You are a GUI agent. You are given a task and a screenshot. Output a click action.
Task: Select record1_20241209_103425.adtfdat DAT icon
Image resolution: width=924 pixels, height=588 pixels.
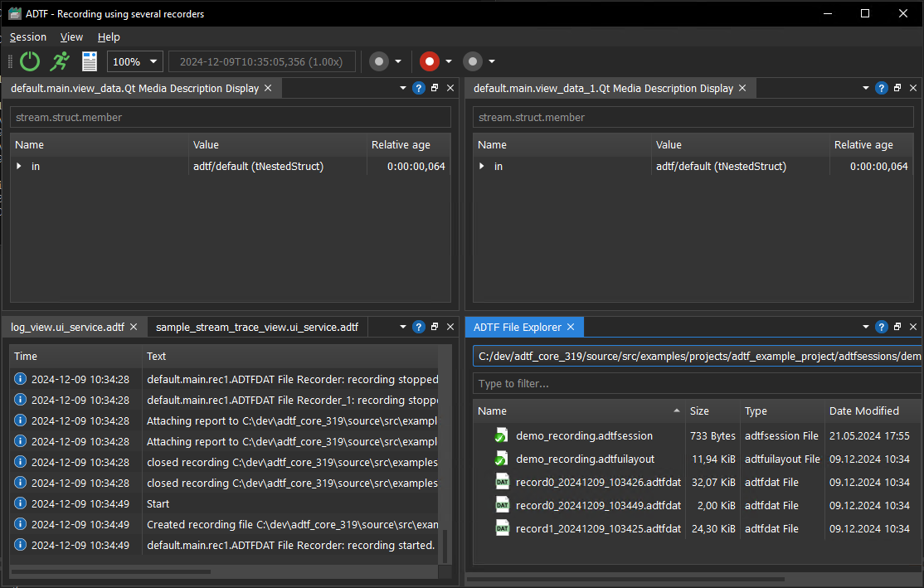[502, 528]
